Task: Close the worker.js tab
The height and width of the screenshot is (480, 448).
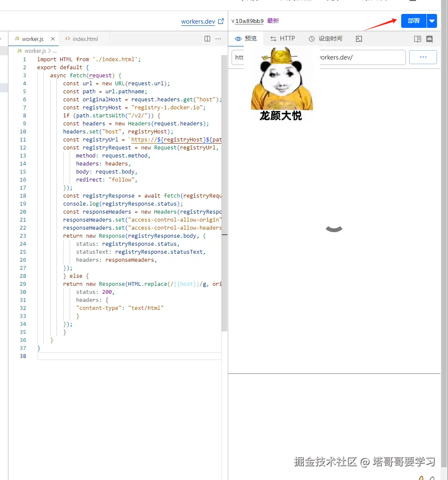Action: point(53,39)
